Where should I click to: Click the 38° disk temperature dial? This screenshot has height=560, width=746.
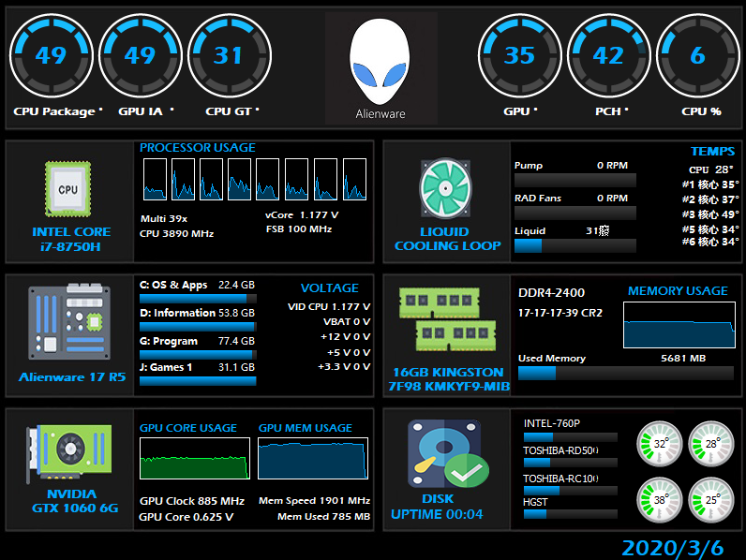click(662, 500)
